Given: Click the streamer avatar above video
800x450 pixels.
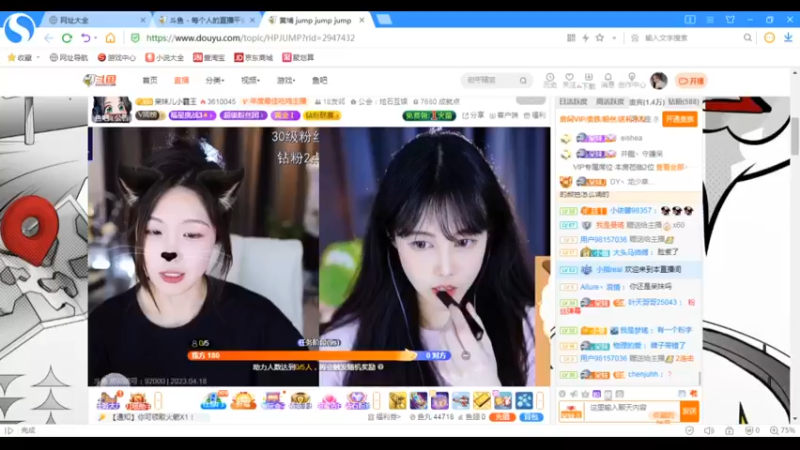Looking at the screenshot, I should click(x=111, y=109).
